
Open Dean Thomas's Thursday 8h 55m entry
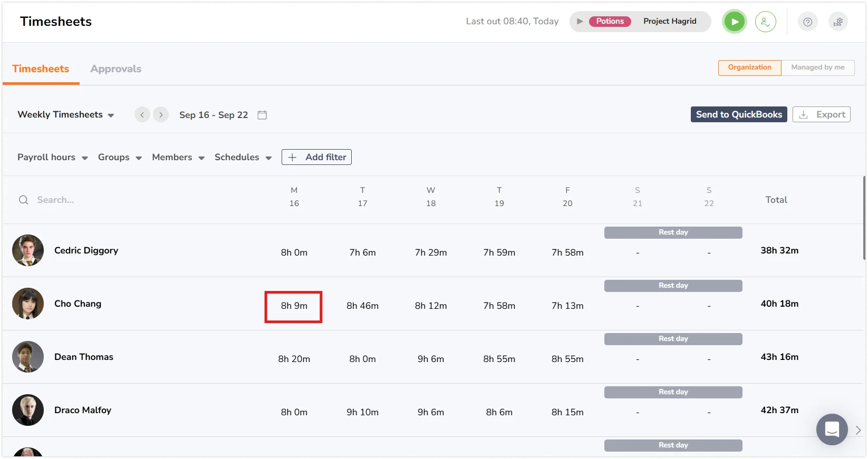point(499,359)
